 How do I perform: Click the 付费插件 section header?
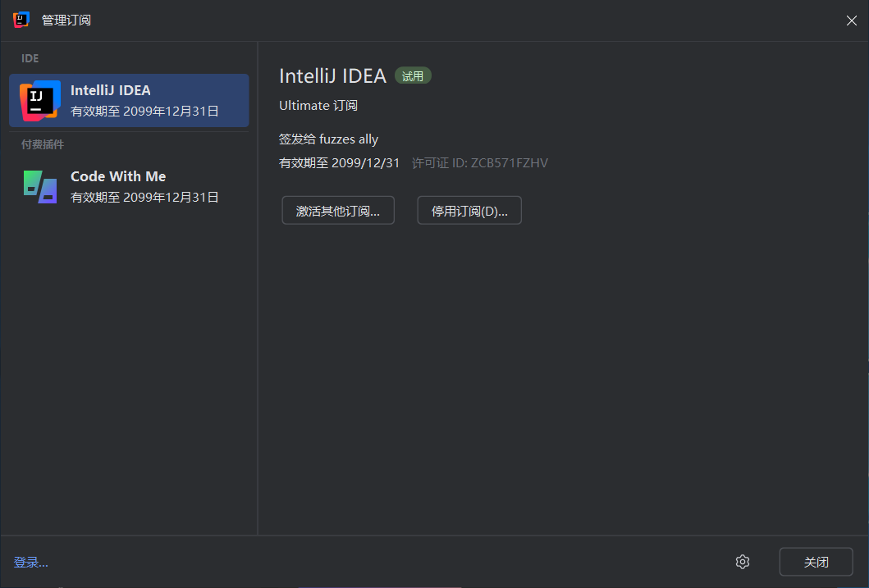coord(43,144)
